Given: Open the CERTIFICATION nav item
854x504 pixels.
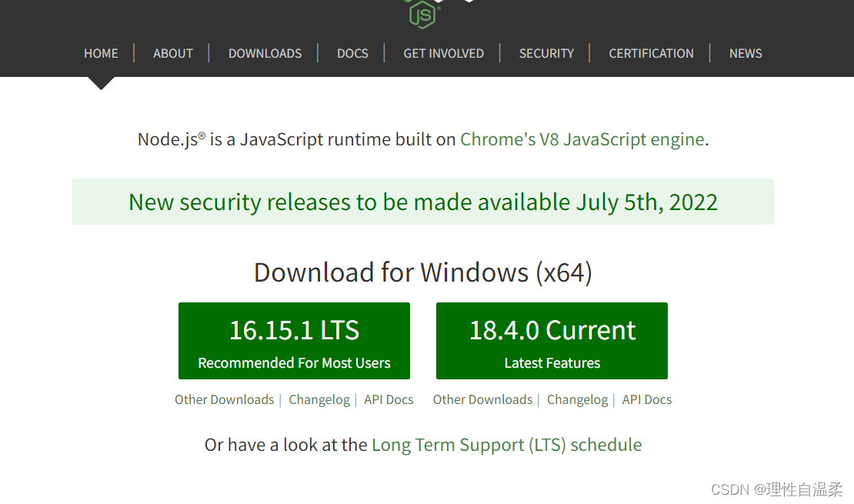Looking at the screenshot, I should pyautogui.click(x=651, y=53).
